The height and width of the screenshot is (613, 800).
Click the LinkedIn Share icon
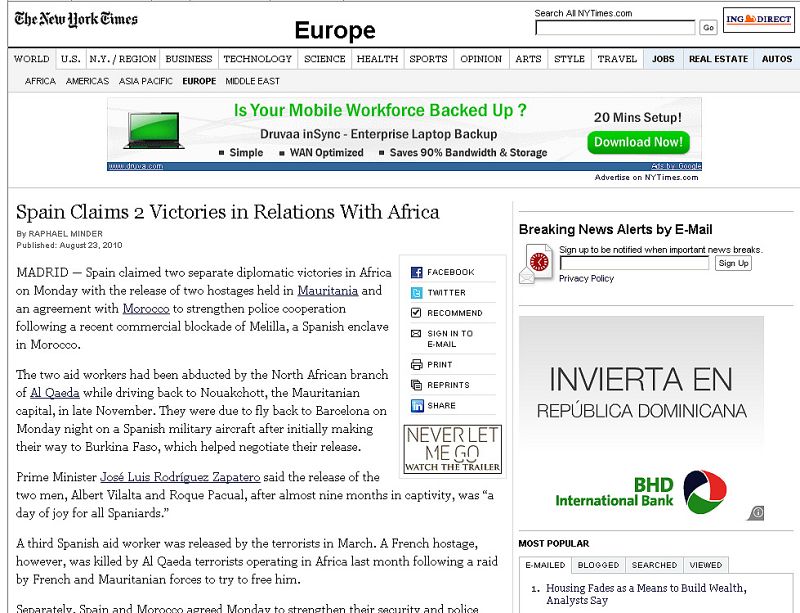417,406
